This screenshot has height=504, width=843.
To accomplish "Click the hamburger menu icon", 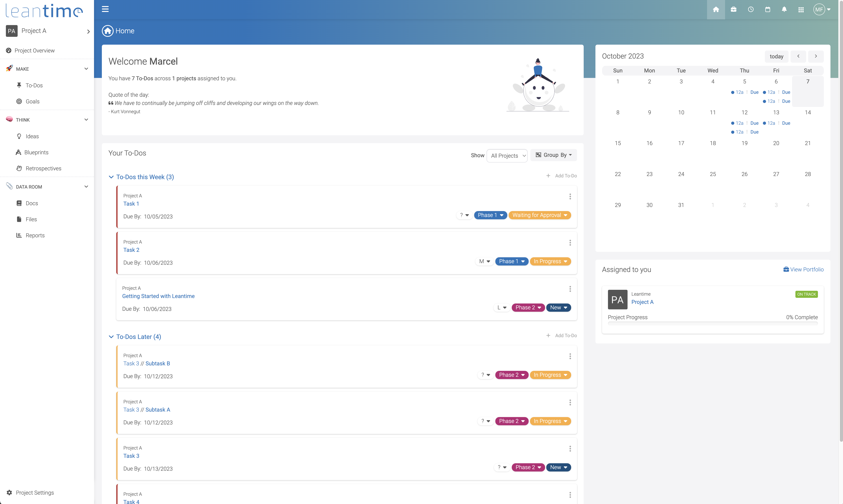I will pyautogui.click(x=105, y=9).
